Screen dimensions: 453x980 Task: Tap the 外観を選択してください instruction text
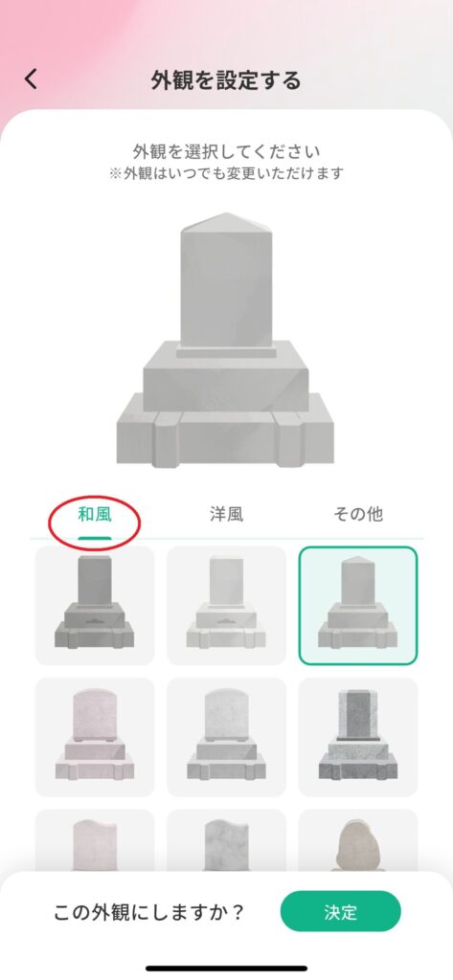pyautogui.click(x=226, y=151)
